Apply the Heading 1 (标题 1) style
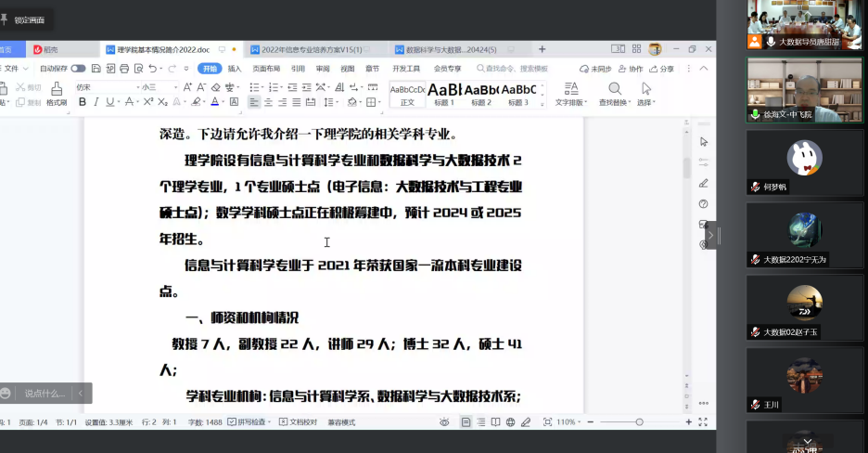This screenshot has height=453, width=868. [444, 94]
